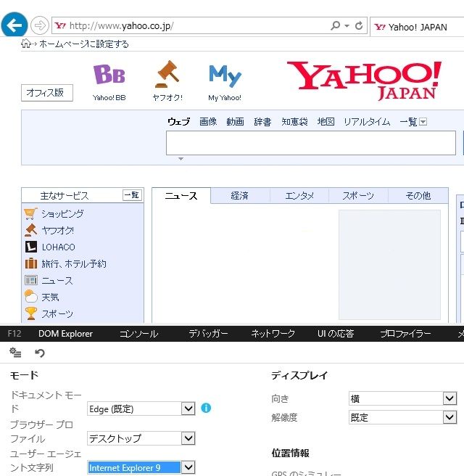Expand the small arrow below search box

click(x=181, y=159)
